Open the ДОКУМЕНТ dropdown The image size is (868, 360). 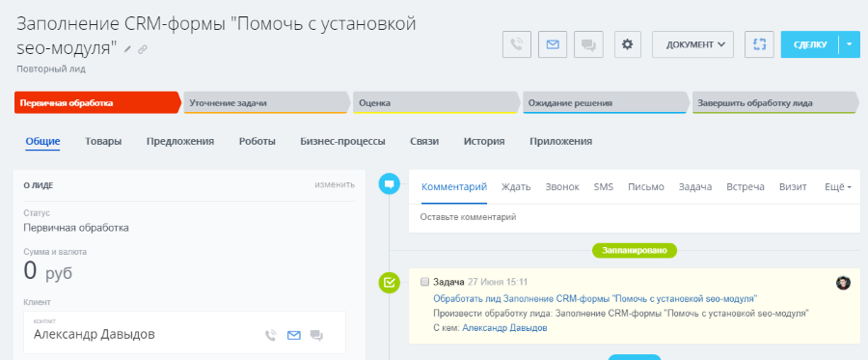click(x=693, y=44)
